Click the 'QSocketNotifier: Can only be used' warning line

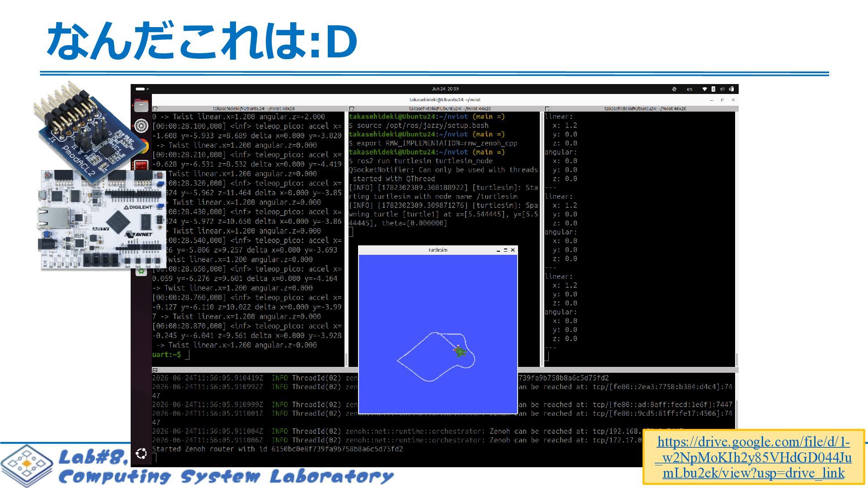[x=443, y=170]
